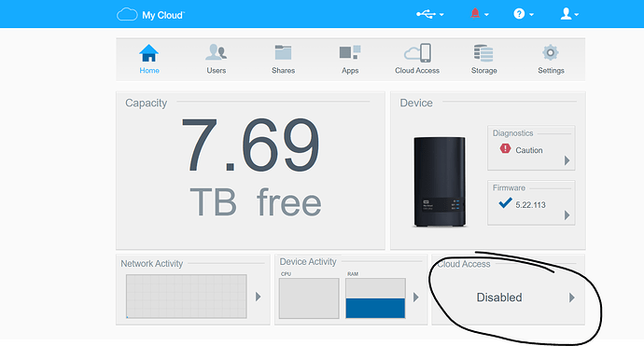Click the RAM usage graph

click(375, 298)
